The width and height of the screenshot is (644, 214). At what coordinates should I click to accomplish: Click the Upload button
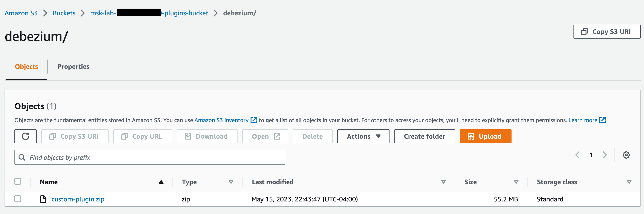coord(485,136)
